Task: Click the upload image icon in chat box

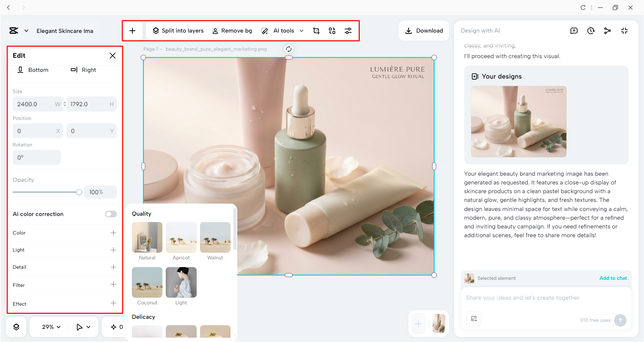Action: coord(474,319)
